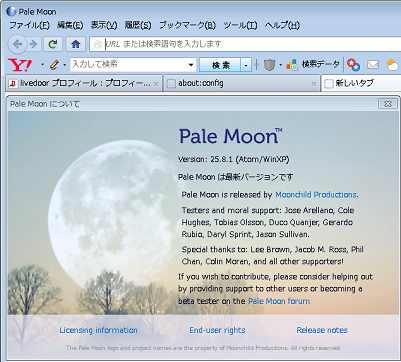The image size is (401, 362).
Task: Open the dropdown beside the 検索 button
Action: tap(246, 65)
